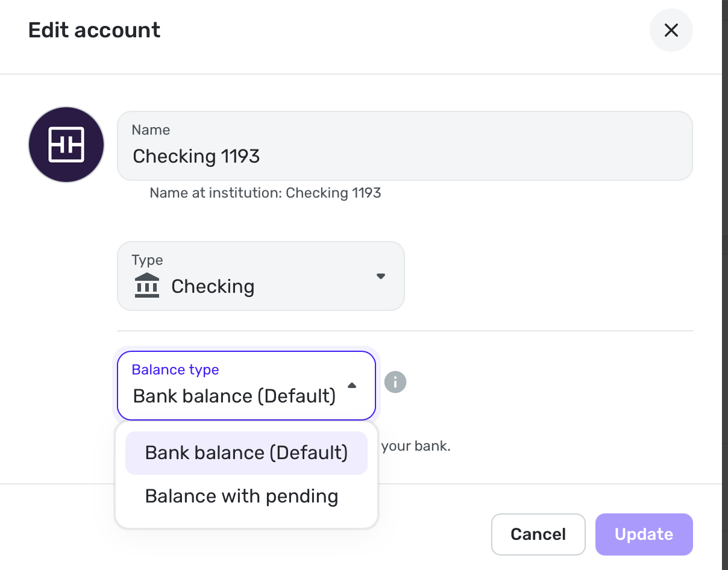Click the Name at institution helper text
The width and height of the screenshot is (728, 570).
tap(265, 193)
